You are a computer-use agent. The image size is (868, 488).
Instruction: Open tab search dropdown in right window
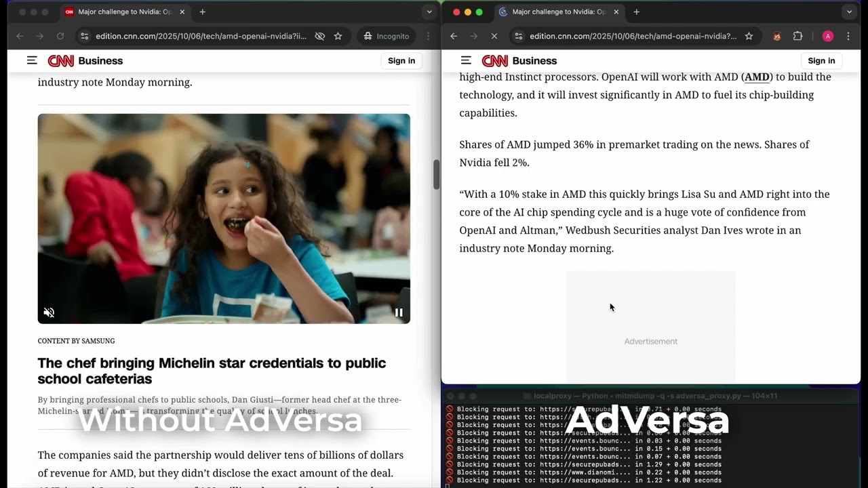coord(849,12)
